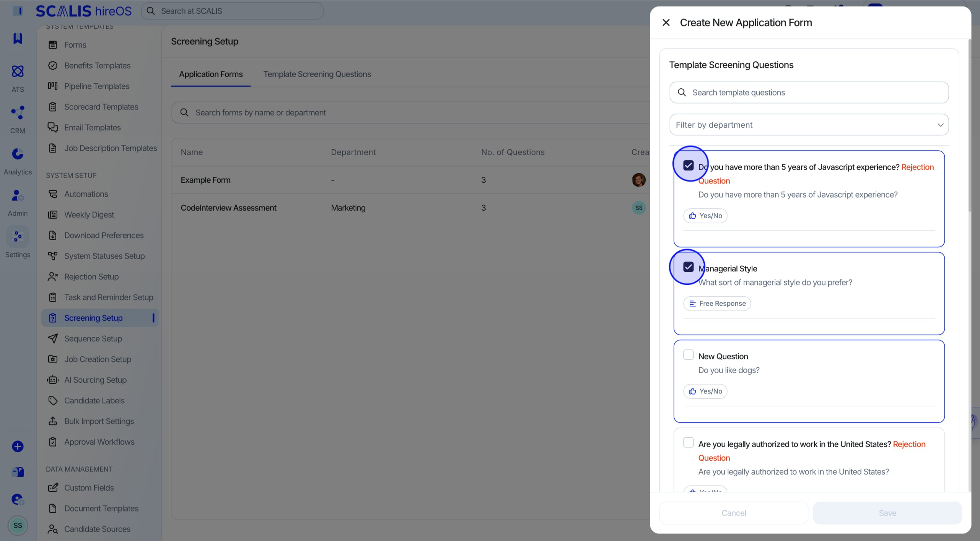This screenshot has width=980, height=541.
Task: Click the blue plus add icon
Action: (x=18, y=446)
